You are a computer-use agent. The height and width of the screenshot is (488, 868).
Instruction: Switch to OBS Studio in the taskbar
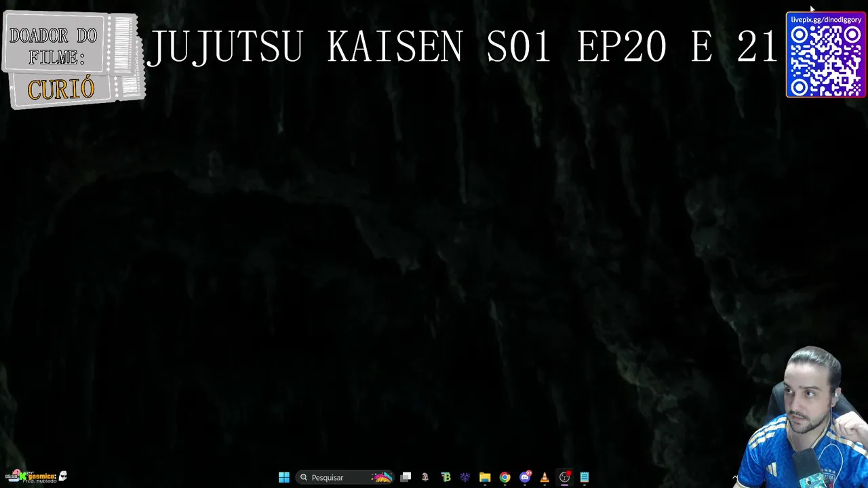coord(565,478)
